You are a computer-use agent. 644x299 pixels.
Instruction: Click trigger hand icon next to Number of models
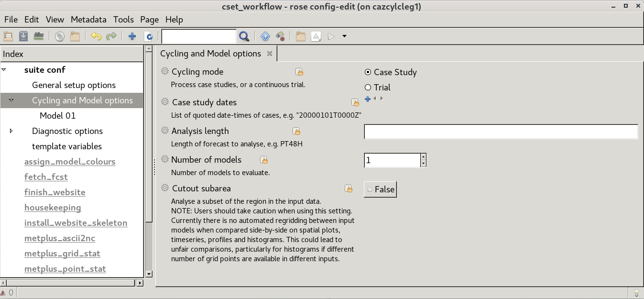(x=264, y=160)
